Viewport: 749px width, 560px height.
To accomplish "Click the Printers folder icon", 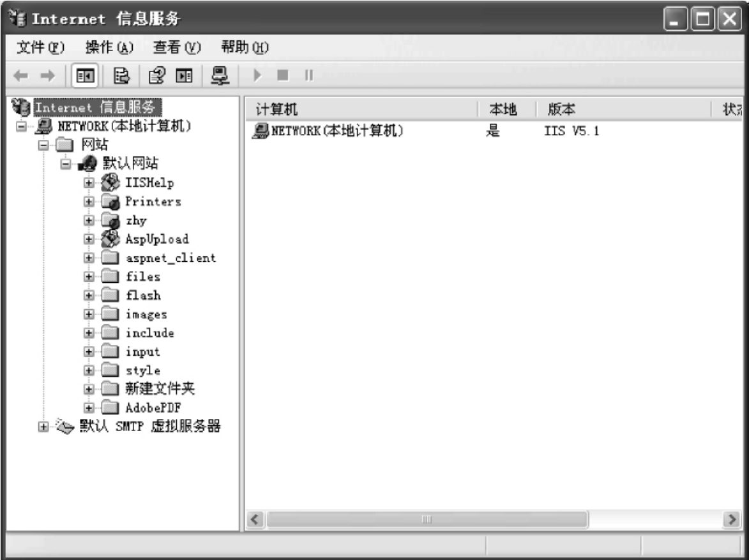I will tap(110, 202).
